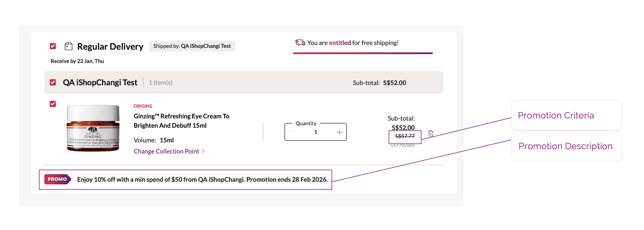Select the Promotion Description annotation label
The width and height of the screenshot is (644, 230).
point(565,146)
